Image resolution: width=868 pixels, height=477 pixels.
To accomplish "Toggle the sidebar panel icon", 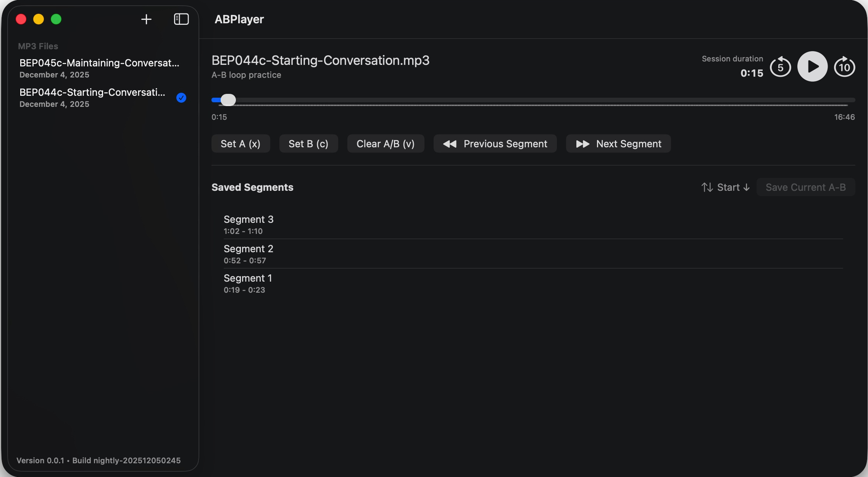I will [x=181, y=19].
